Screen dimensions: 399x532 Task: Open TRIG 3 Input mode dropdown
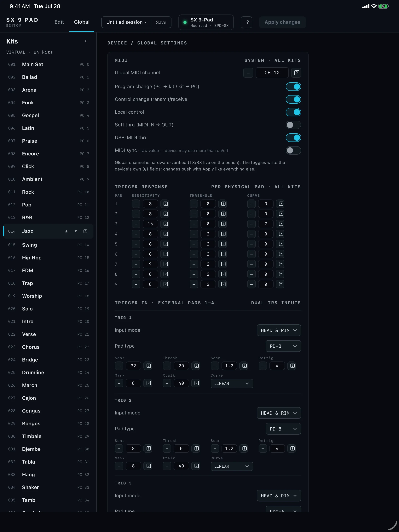279,496
